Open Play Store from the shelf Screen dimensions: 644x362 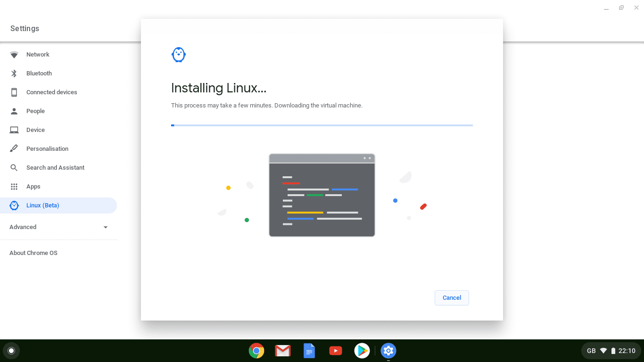tap(362, 351)
